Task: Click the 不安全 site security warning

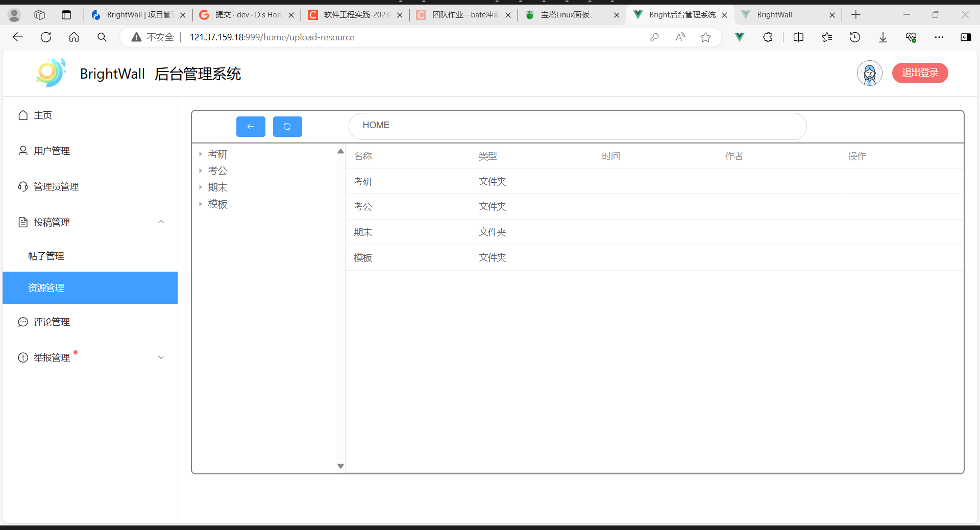Action: pyautogui.click(x=153, y=37)
